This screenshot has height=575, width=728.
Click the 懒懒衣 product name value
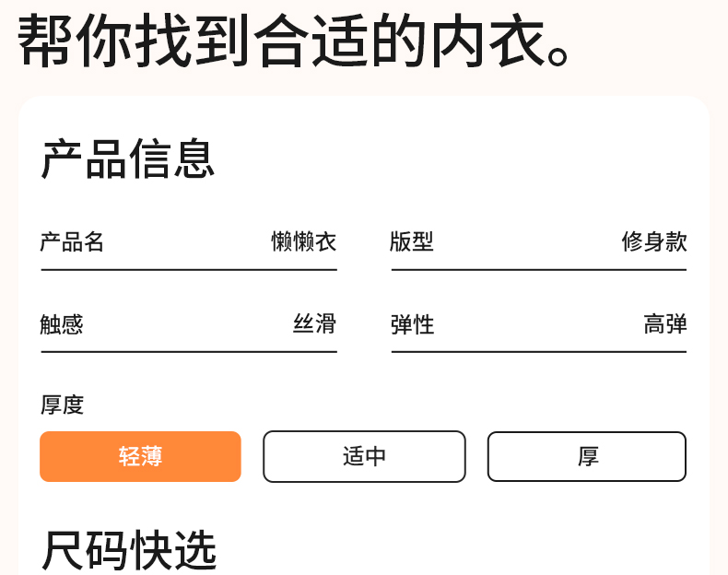(303, 242)
